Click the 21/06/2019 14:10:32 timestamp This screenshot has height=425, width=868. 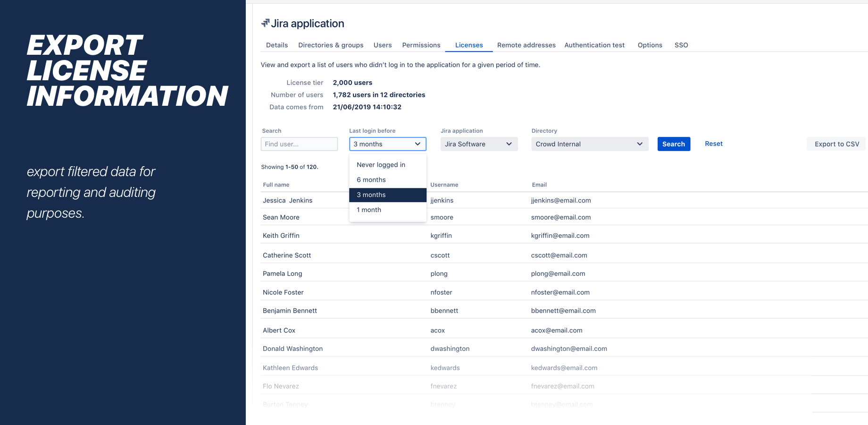367,107
